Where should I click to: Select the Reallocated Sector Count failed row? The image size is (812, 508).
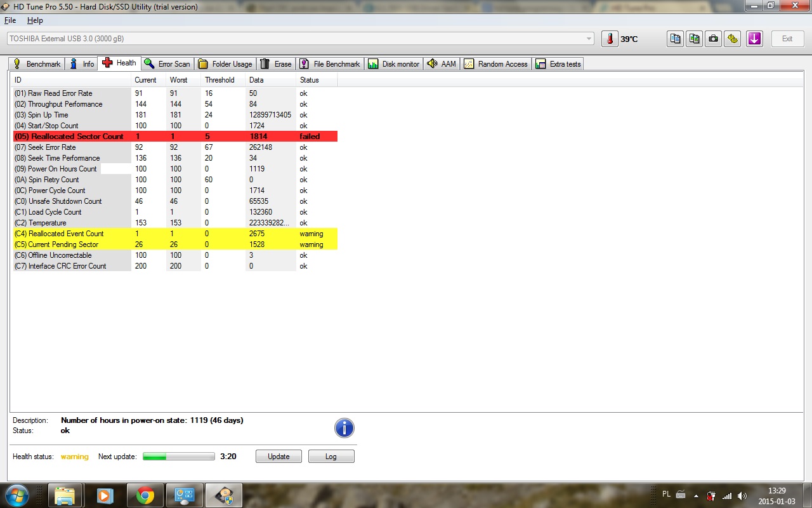tap(175, 137)
